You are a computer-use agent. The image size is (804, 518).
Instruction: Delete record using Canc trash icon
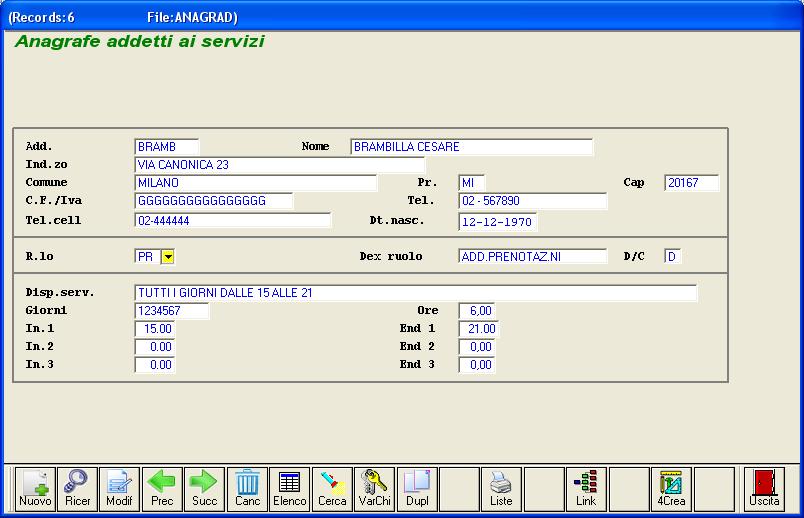[247, 489]
